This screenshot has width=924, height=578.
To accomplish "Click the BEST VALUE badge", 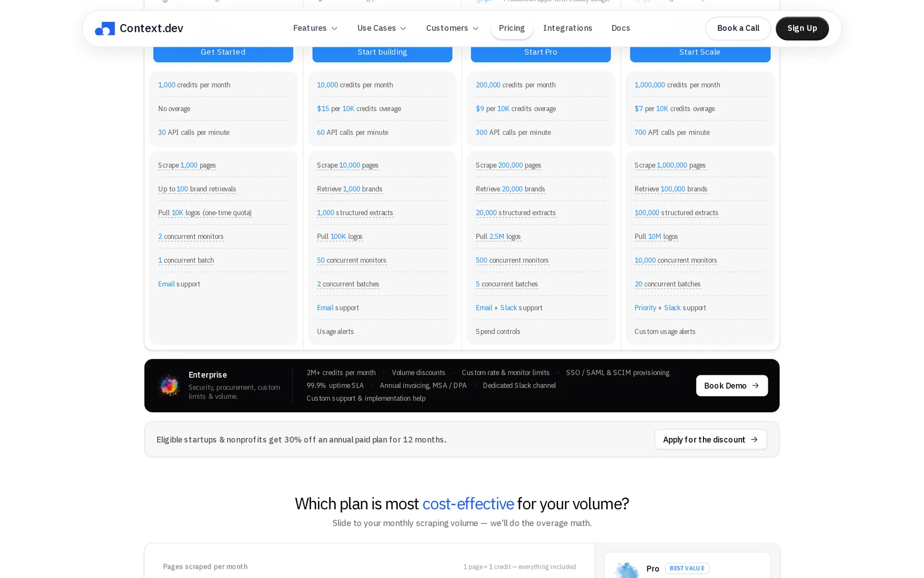I will [x=687, y=569].
